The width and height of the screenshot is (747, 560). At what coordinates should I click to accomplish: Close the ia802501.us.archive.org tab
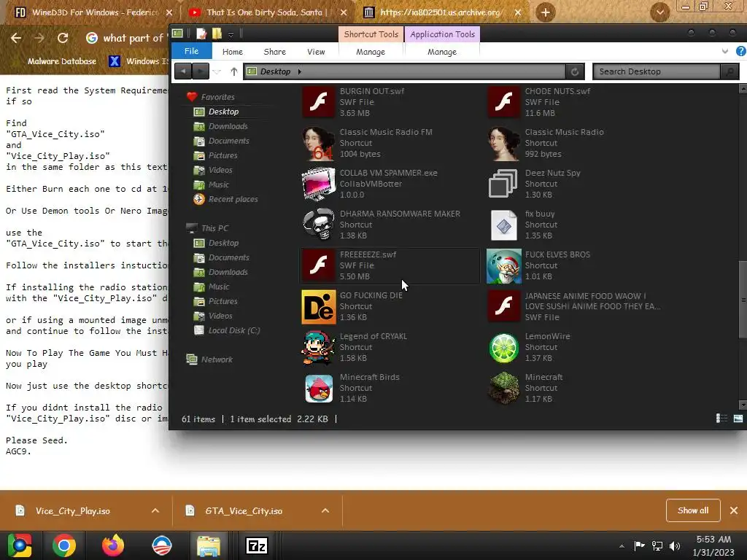(518, 12)
